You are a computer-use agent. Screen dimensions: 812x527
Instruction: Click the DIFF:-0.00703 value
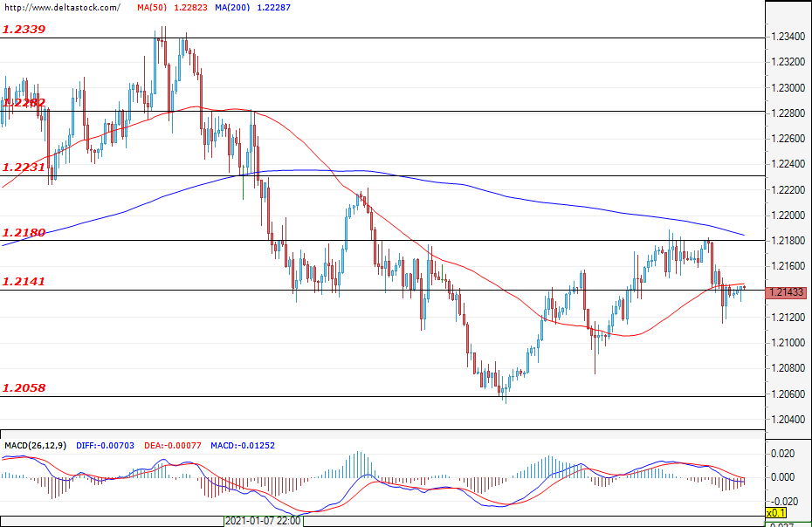pyautogui.click(x=105, y=446)
